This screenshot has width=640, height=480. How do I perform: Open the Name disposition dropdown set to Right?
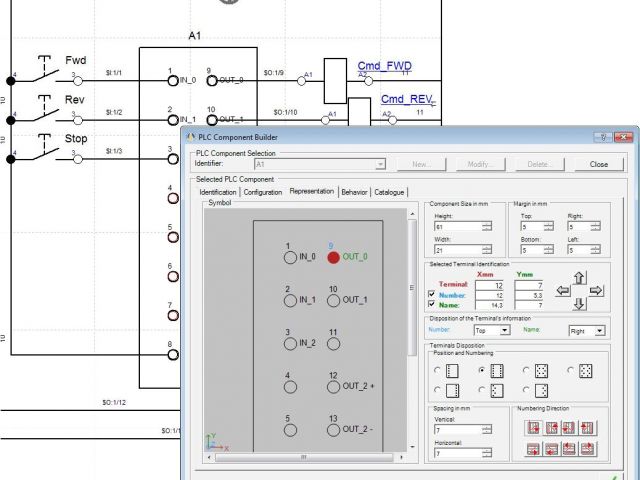tap(586, 330)
